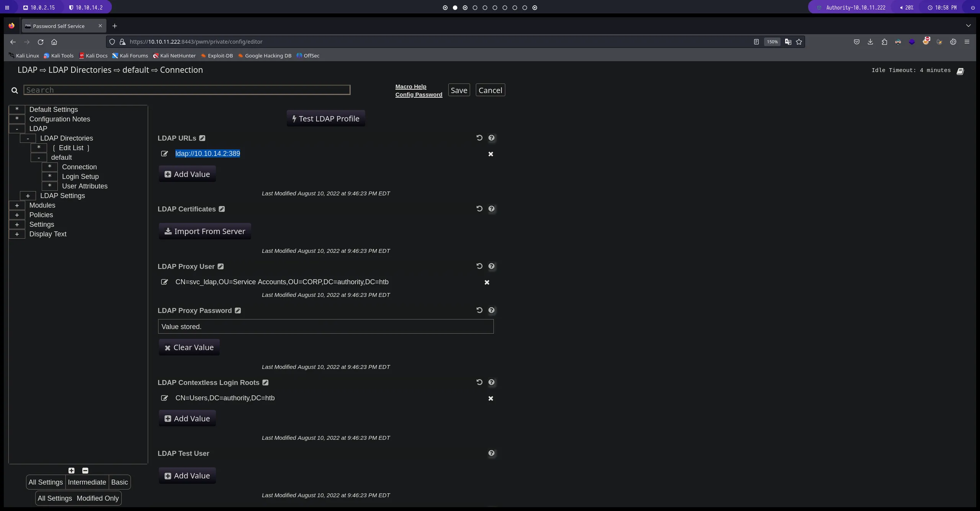This screenshot has height=511, width=980.
Task: Open Login Setup in the tree
Action: coord(80,177)
